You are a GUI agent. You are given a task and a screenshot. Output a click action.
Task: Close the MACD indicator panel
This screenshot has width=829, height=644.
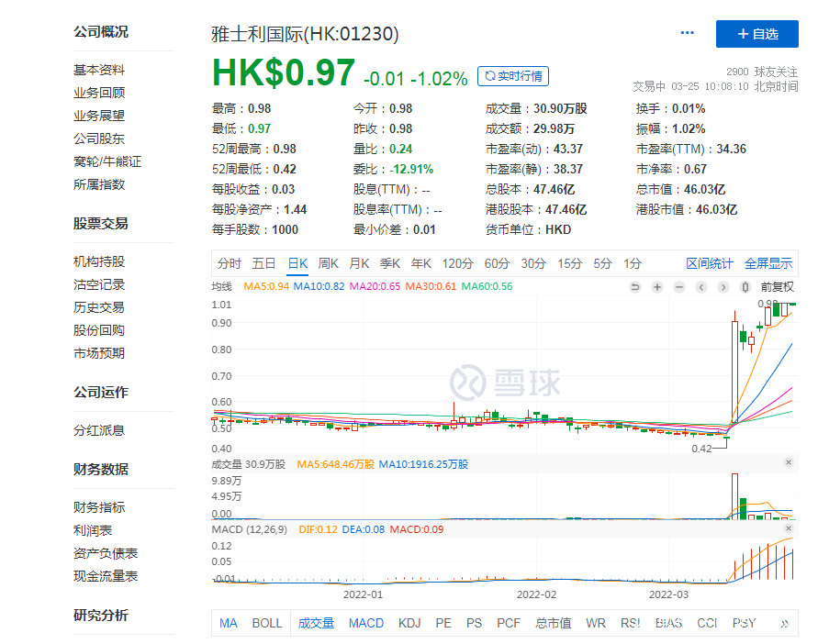[x=788, y=531]
